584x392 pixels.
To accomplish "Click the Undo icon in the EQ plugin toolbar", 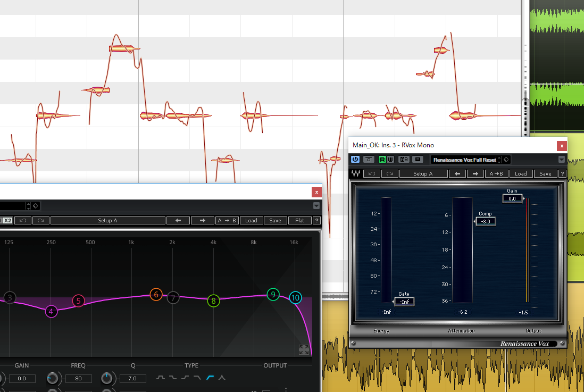I will click(23, 221).
